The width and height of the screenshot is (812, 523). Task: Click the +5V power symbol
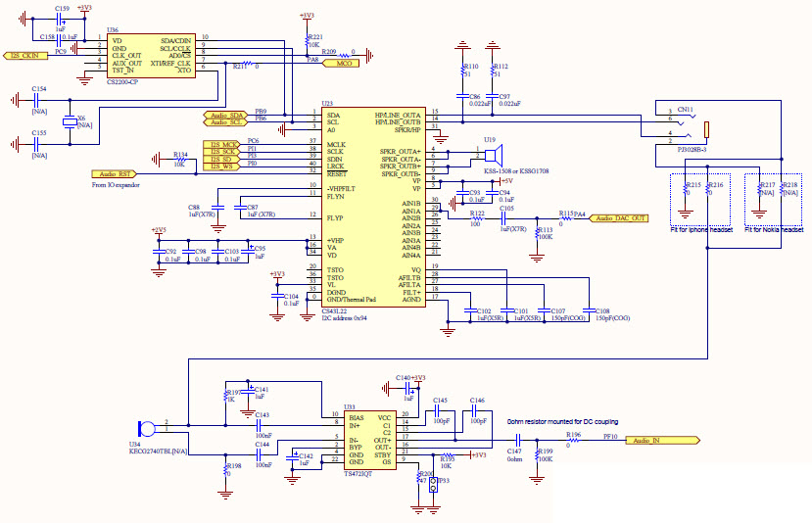(503, 181)
